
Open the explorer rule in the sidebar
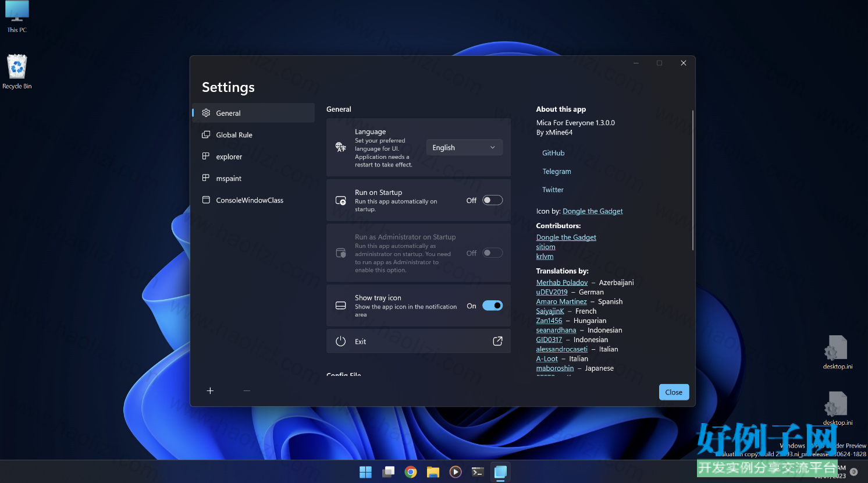254,157
